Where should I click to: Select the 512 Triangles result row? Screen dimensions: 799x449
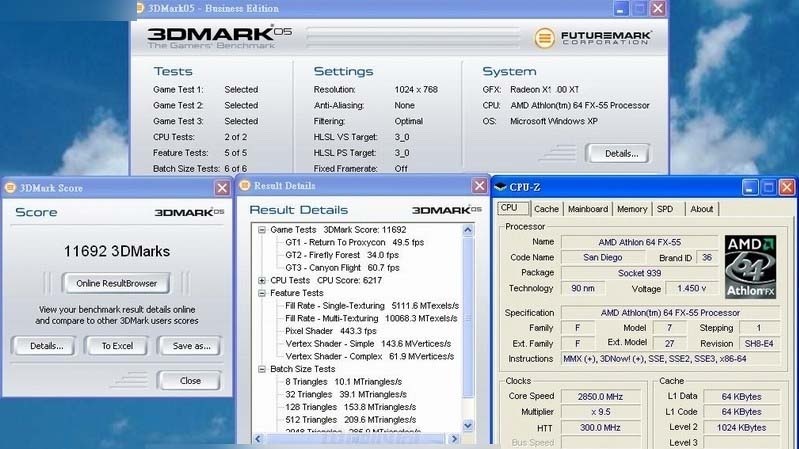pos(351,420)
